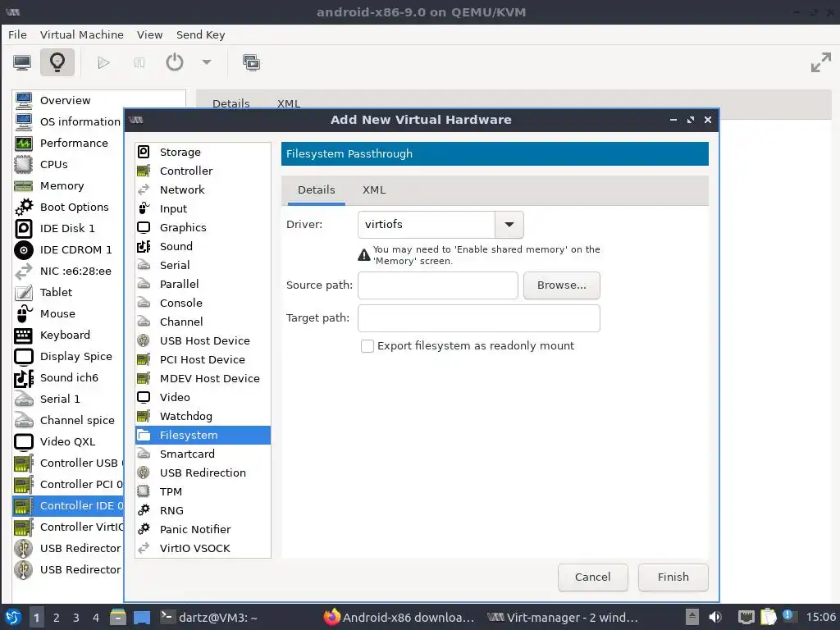Open the File menu
The width and height of the screenshot is (840, 630).
point(17,34)
